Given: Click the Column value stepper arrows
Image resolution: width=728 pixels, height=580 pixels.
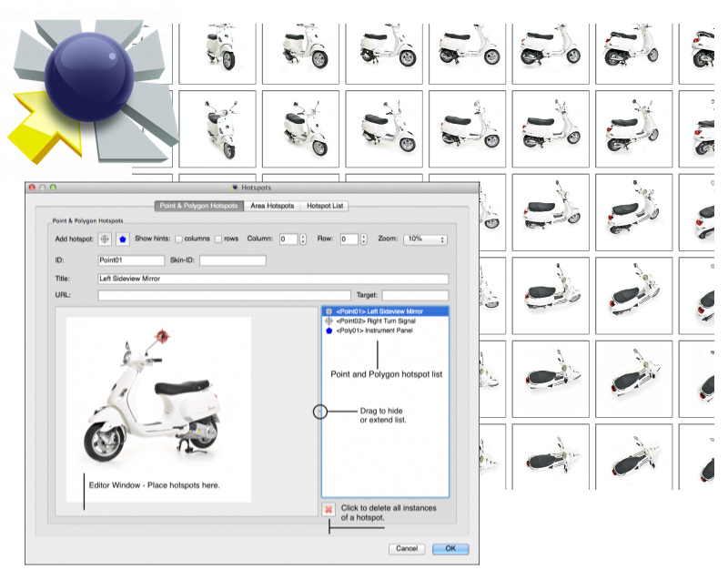Looking at the screenshot, I should [x=303, y=239].
